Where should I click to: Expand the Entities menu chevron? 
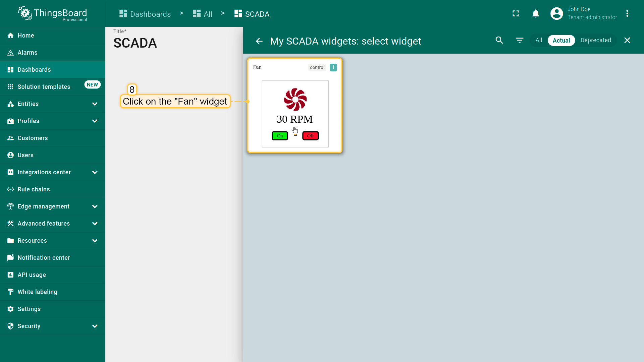95,104
